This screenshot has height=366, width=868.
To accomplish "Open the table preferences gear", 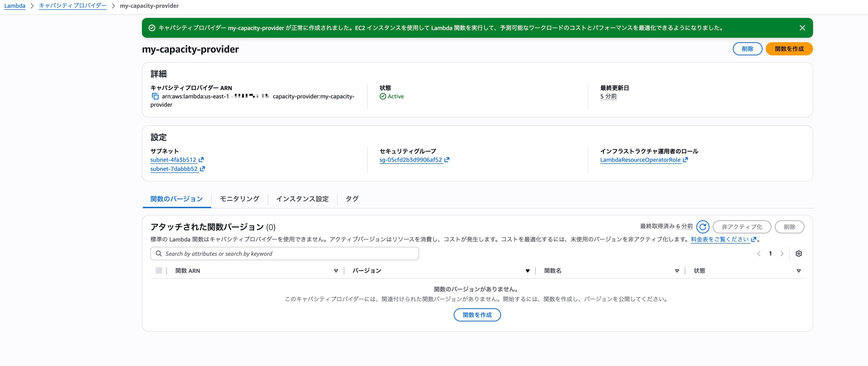I will (x=799, y=253).
